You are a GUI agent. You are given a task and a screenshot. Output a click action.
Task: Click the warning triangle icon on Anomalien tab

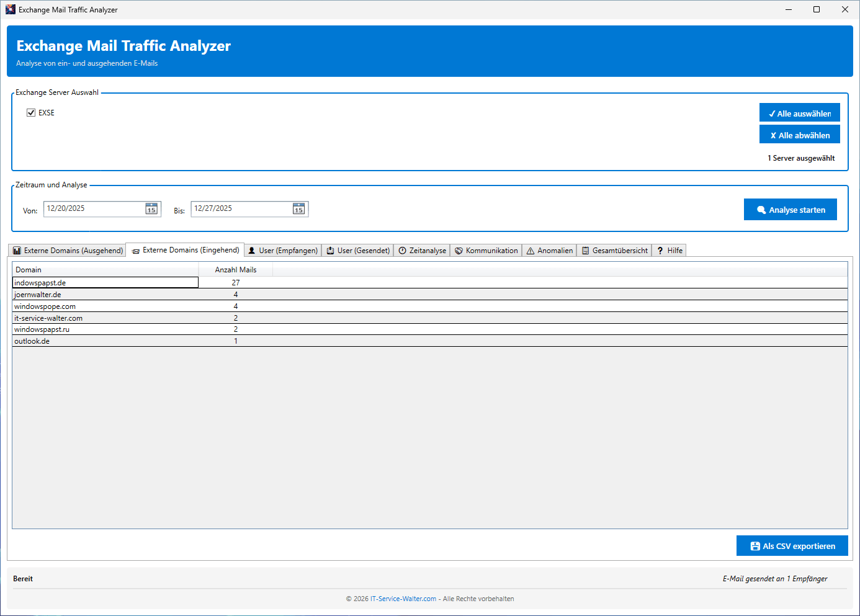(531, 251)
